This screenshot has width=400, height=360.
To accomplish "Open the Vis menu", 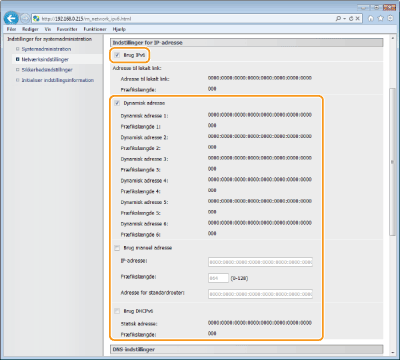I will (x=48, y=29).
